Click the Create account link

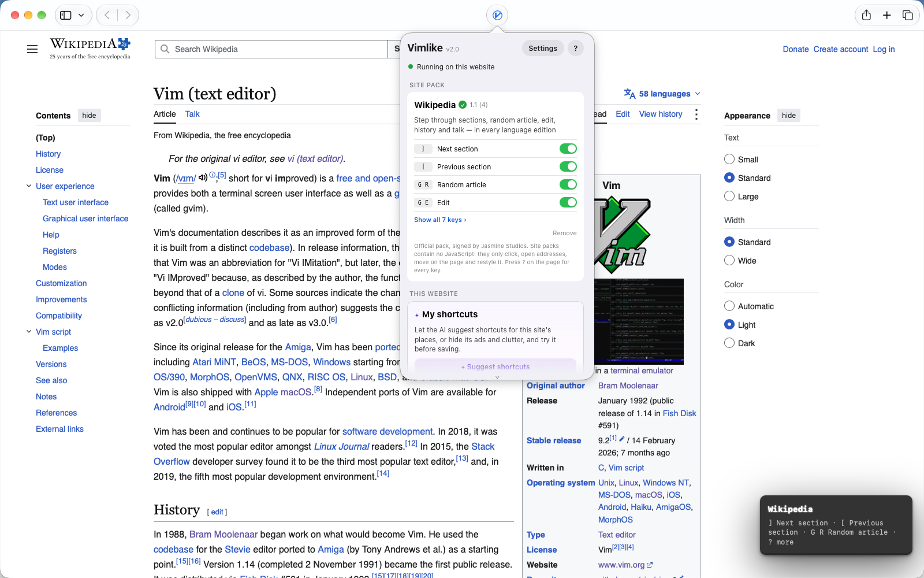841,49
